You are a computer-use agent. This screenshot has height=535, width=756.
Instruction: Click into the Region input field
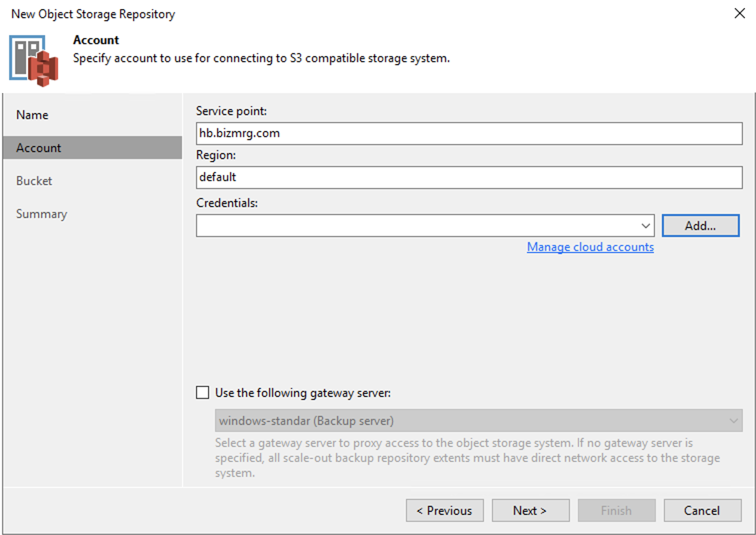tap(469, 177)
